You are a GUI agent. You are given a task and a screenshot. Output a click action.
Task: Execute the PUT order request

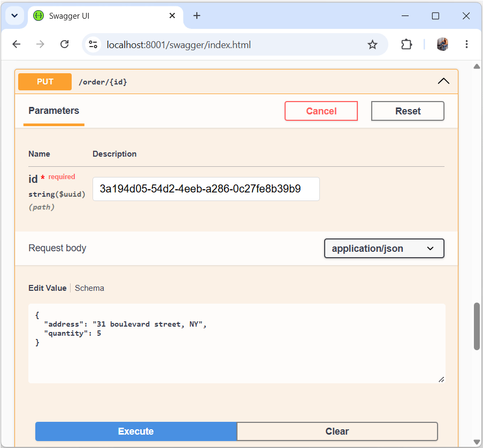(136, 431)
